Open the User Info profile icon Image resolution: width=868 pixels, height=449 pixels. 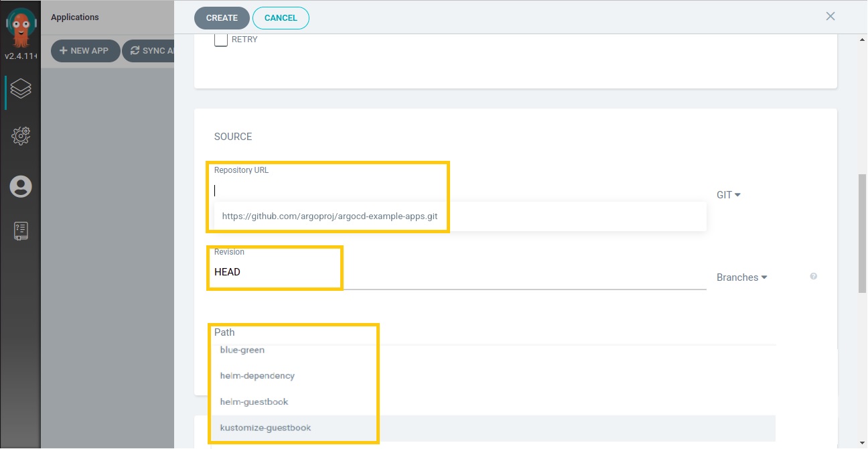coord(21,186)
